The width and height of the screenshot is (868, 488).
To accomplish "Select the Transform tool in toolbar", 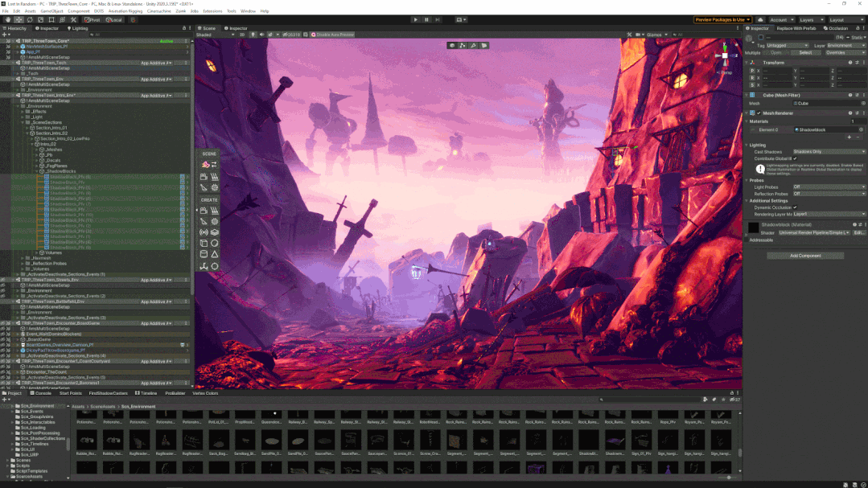I will [x=63, y=20].
